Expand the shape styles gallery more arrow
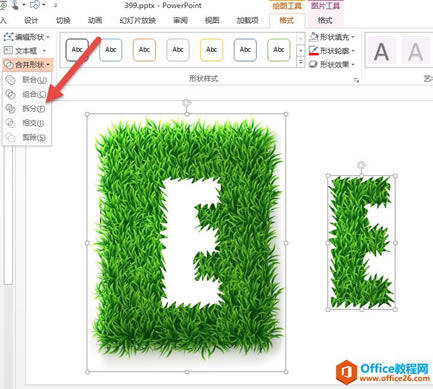433x389 pixels. (x=301, y=62)
